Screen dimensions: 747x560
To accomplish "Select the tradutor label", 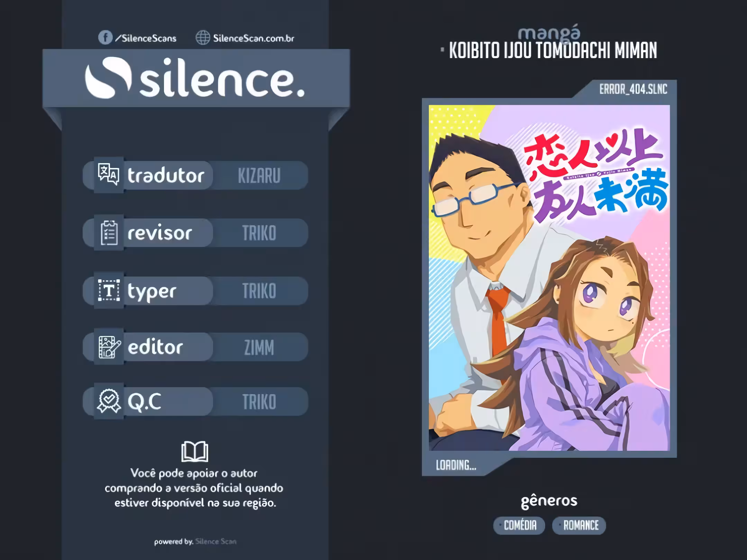I will 166,175.
